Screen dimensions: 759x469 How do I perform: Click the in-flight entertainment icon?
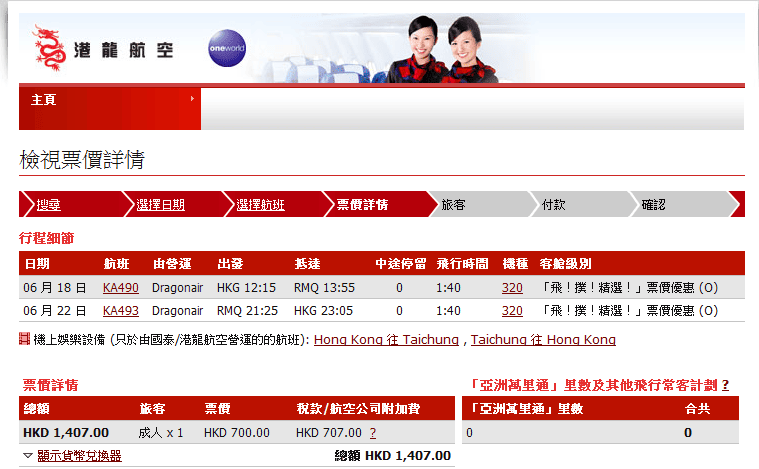click(x=25, y=340)
